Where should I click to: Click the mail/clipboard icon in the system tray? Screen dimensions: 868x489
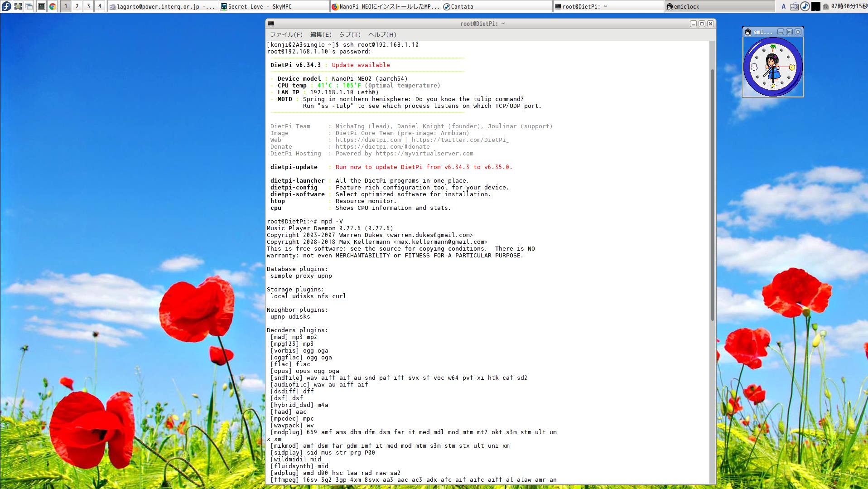tap(794, 6)
